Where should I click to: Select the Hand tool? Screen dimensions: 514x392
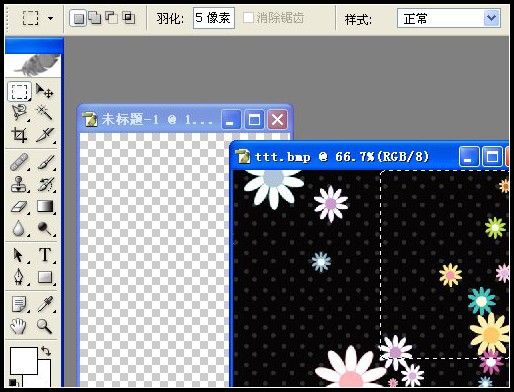pyautogui.click(x=19, y=326)
